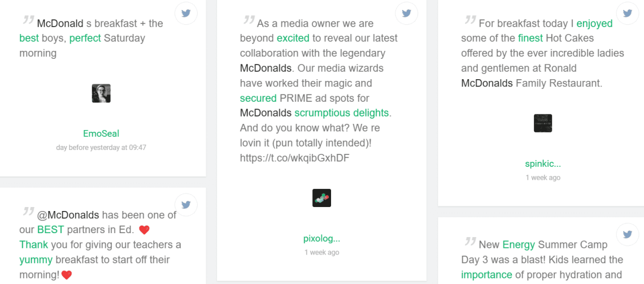This screenshot has width=644, height=284.
Task: Open EmoSeal's profile picture
Action: click(x=101, y=93)
